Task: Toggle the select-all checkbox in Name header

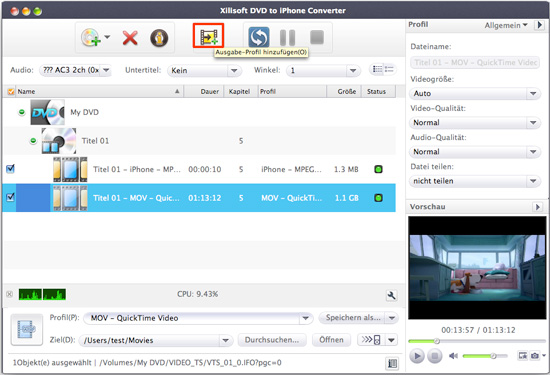Action: coord(11,92)
